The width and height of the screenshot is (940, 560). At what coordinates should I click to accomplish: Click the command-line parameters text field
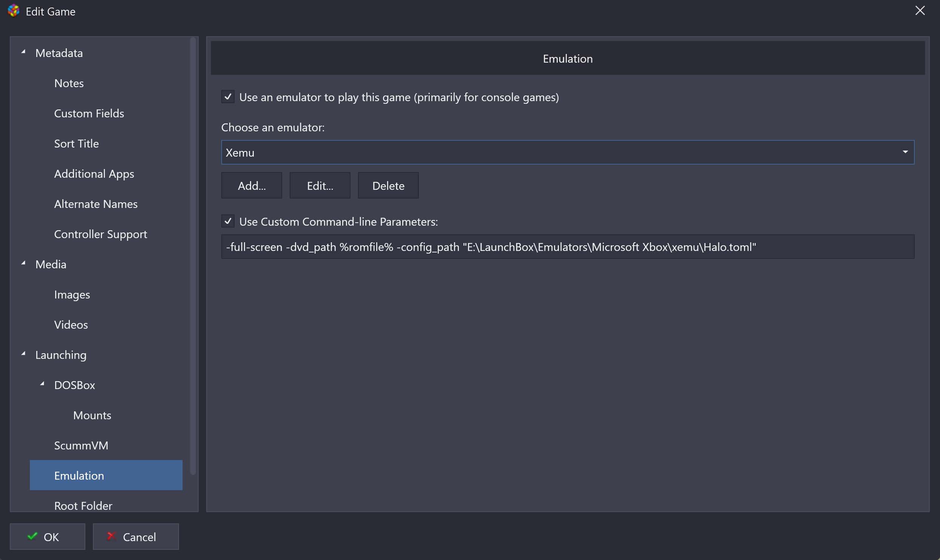click(x=568, y=247)
